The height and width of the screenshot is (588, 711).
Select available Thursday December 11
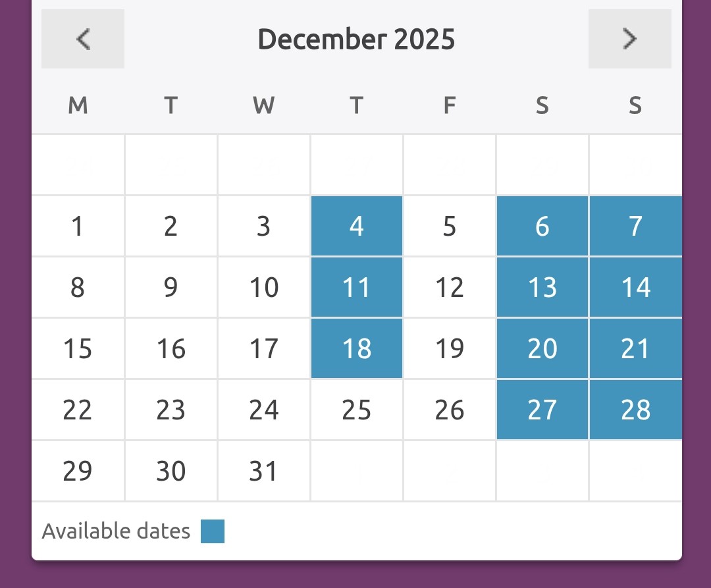pyautogui.click(x=357, y=287)
